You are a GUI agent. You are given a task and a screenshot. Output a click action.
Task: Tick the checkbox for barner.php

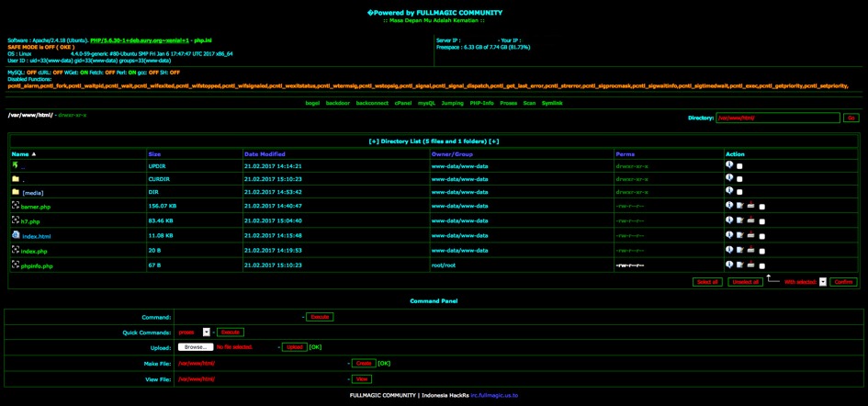click(x=761, y=207)
